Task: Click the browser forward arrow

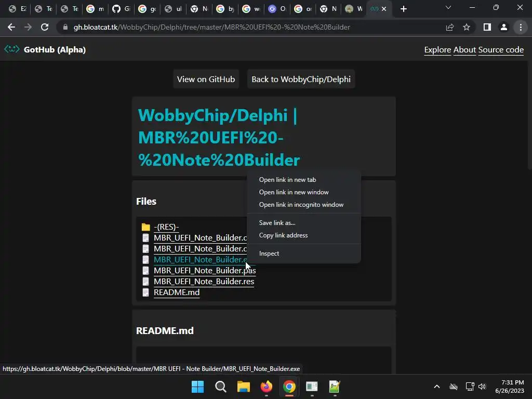Action: pyautogui.click(x=28, y=27)
